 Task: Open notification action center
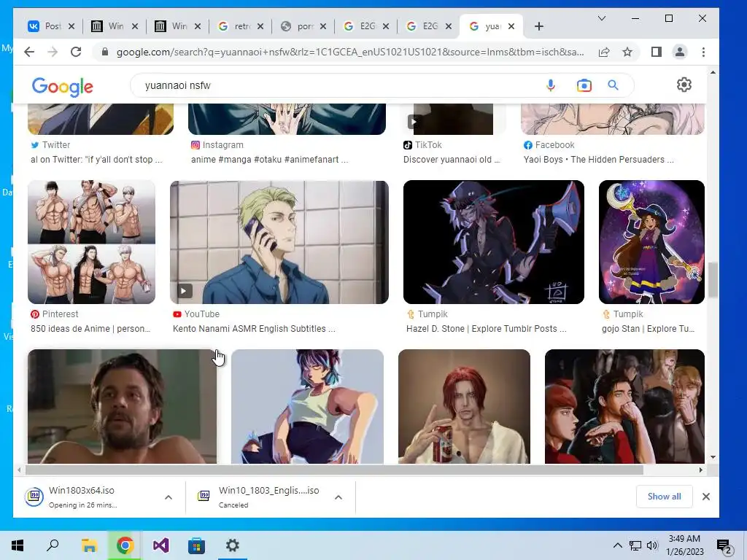click(724, 545)
